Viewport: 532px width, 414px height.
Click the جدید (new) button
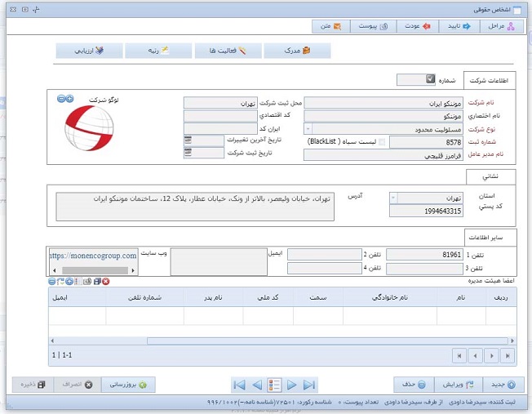pyautogui.click(x=503, y=385)
